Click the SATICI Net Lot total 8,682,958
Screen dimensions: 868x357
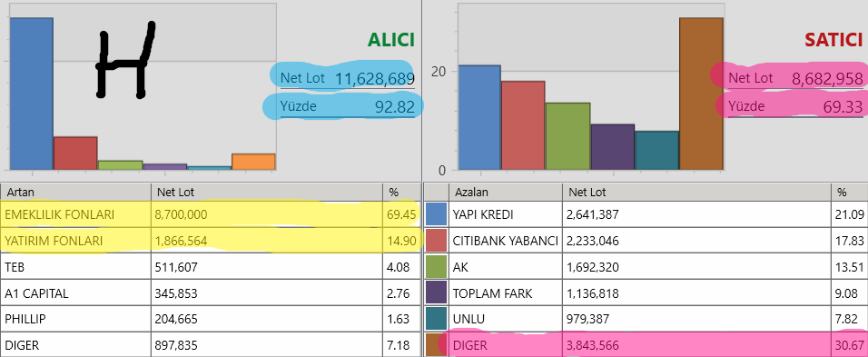pos(827,79)
